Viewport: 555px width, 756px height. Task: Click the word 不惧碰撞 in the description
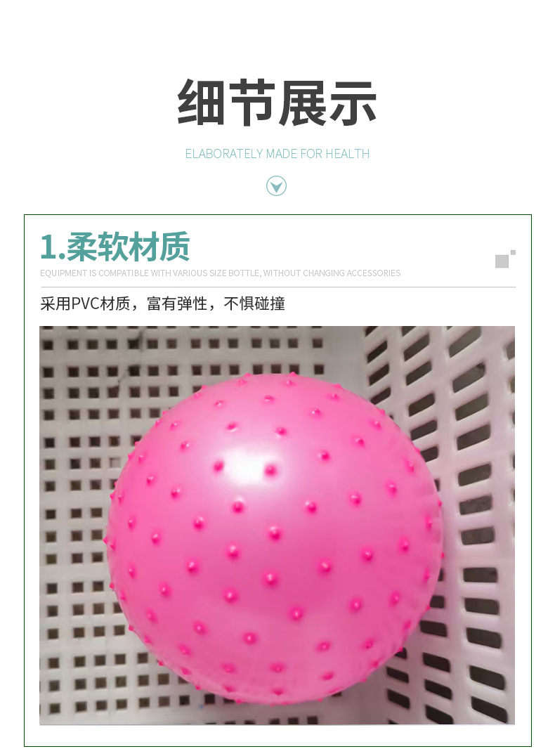[254, 304]
